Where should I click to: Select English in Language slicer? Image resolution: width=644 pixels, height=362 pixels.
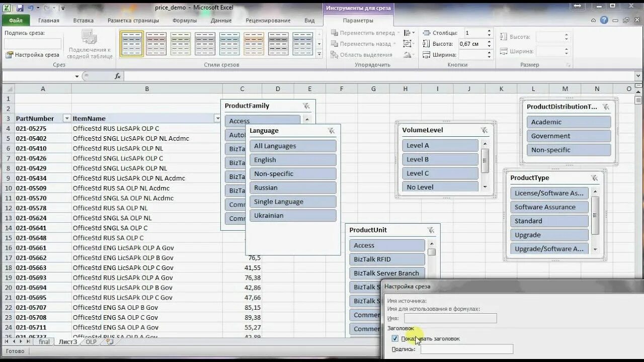[x=293, y=160]
